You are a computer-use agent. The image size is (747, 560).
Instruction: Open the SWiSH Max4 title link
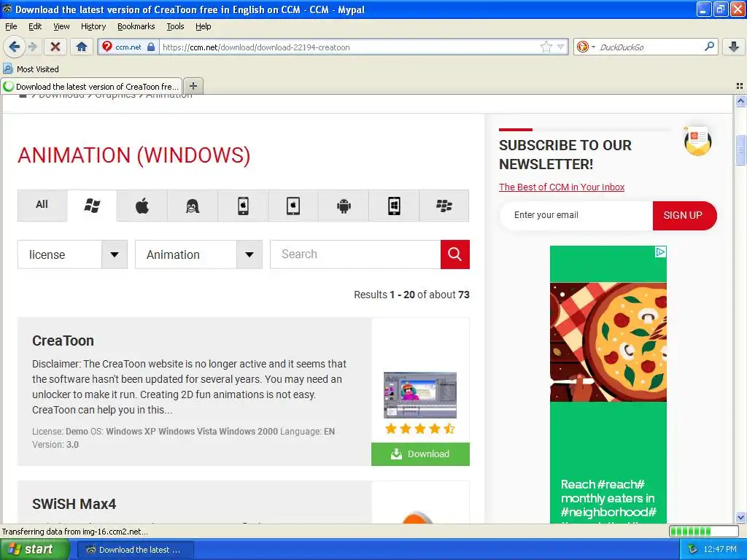click(x=74, y=504)
